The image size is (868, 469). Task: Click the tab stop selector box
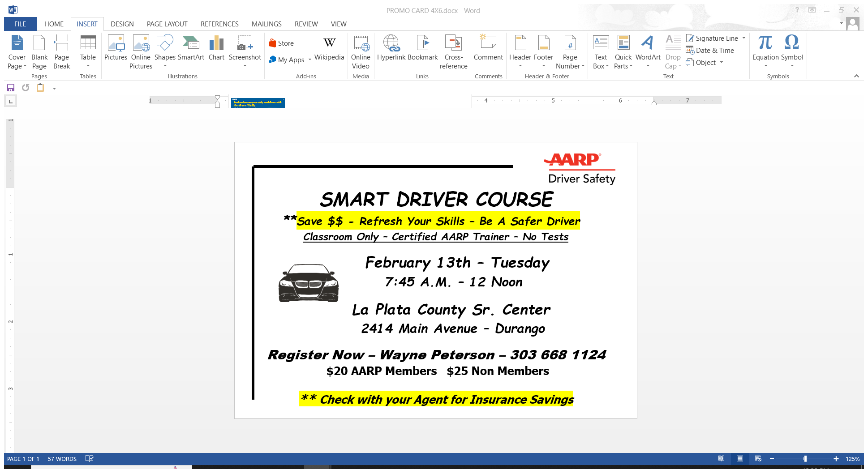[11, 101]
